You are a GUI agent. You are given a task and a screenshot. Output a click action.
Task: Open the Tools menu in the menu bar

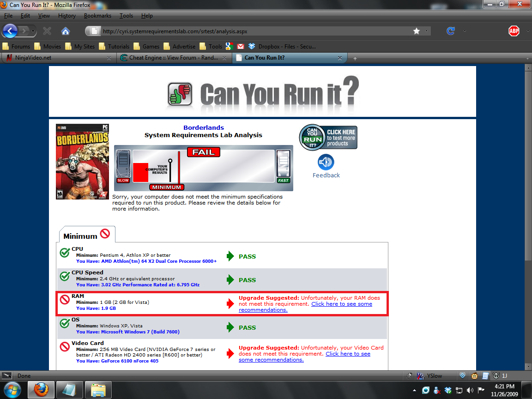tap(126, 16)
